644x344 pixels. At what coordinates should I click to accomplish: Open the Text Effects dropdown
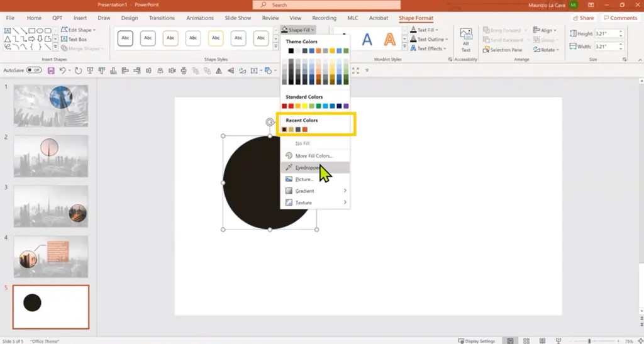(428, 48)
